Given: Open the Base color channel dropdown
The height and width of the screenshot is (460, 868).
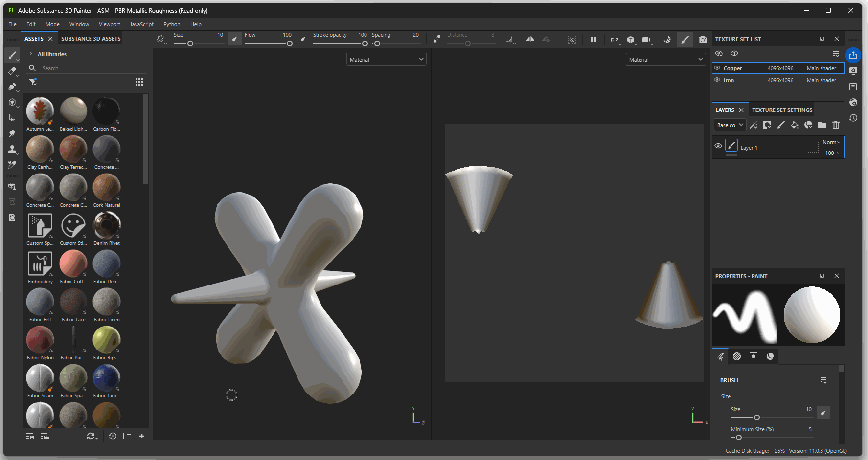Looking at the screenshot, I should (730, 125).
